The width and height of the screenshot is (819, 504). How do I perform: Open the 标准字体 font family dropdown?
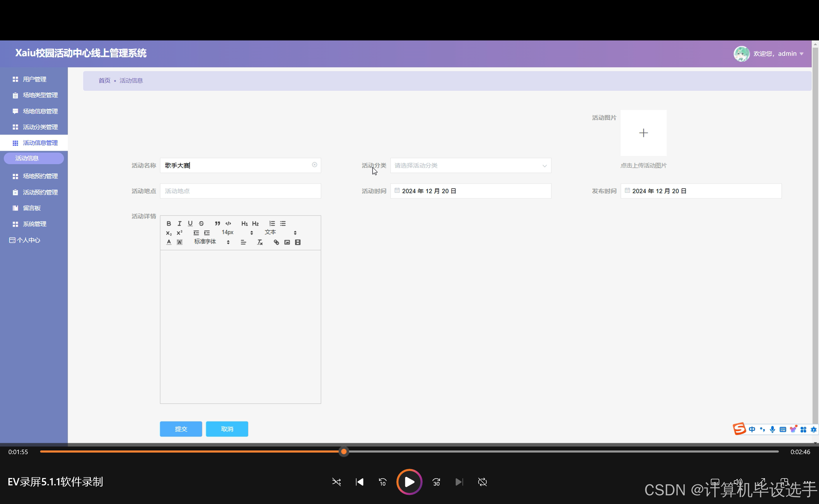212,242
